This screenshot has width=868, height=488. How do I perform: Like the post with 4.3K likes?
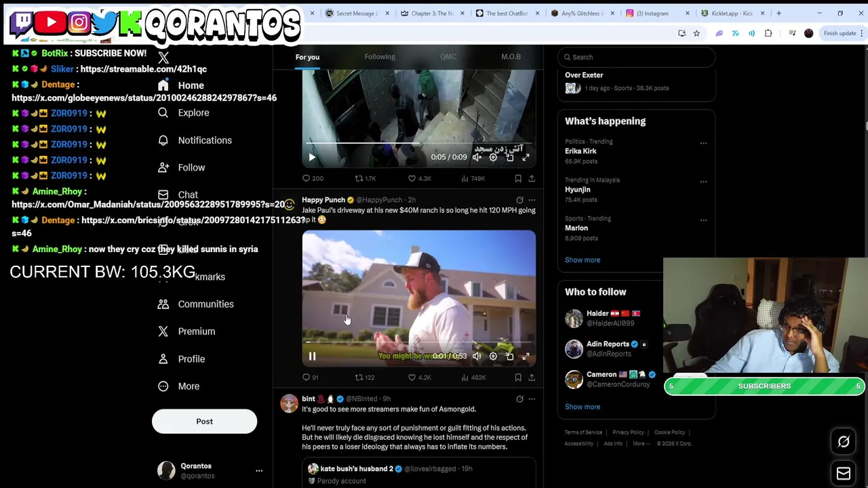[x=419, y=179]
